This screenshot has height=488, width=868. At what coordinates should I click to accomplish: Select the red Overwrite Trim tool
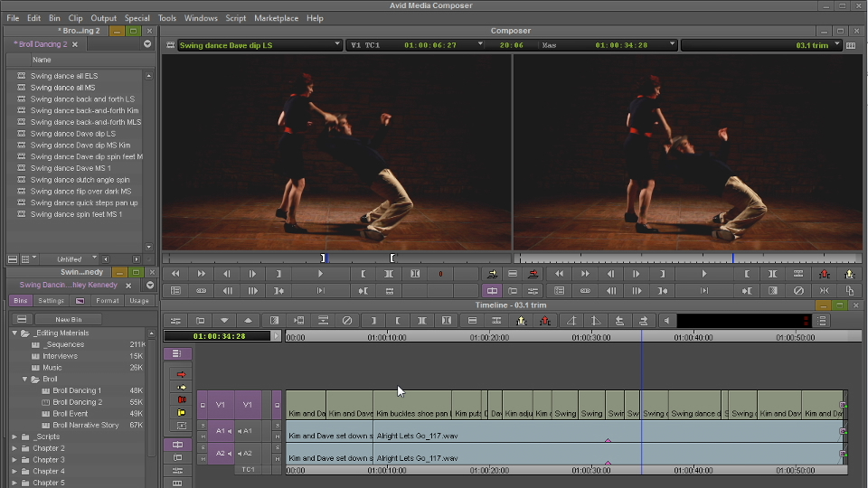(181, 399)
